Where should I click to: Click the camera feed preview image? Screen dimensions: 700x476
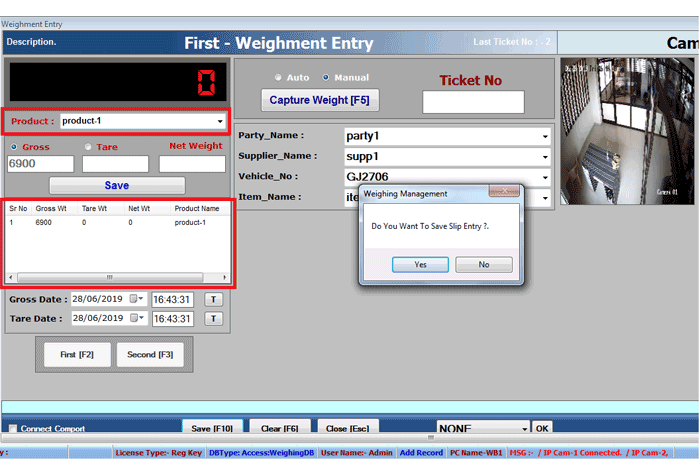(x=627, y=131)
